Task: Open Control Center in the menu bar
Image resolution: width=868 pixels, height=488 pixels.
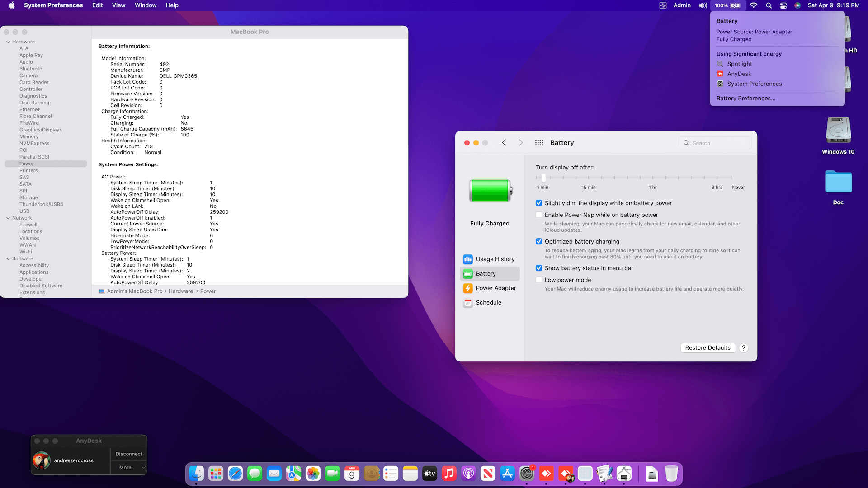Action: (x=783, y=5)
